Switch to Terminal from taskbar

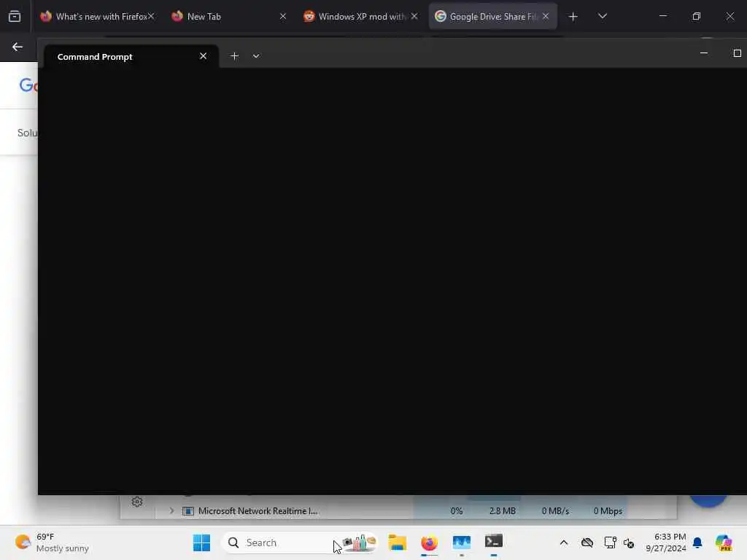pyautogui.click(x=494, y=542)
